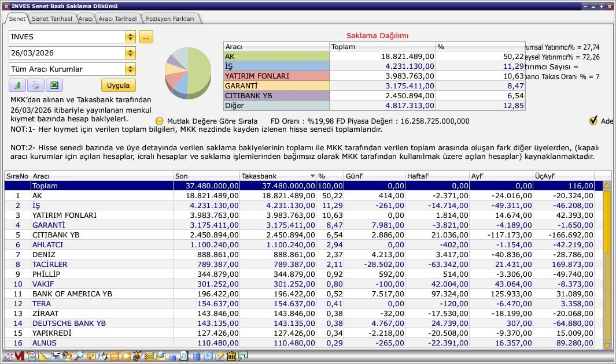Switch to the 'Senet Tarihsel' tab
The height and width of the screenshot is (364, 616).
(x=51, y=18)
